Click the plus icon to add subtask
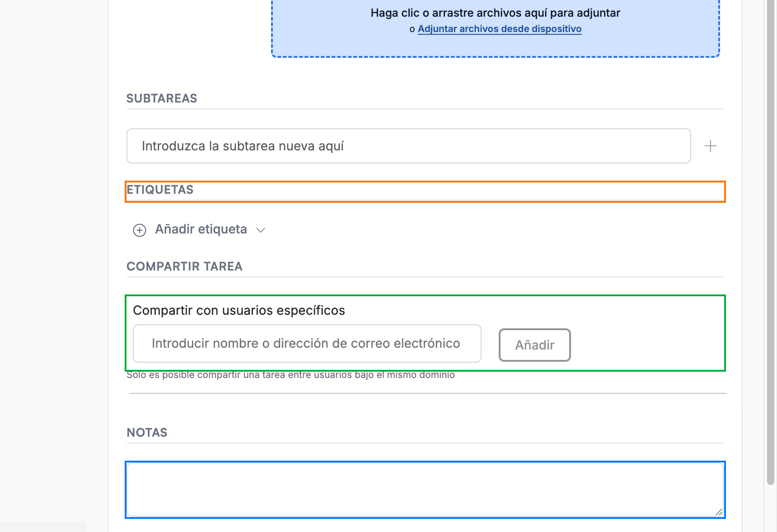The height and width of the screenshot is (532, 777). click(710, 146)
